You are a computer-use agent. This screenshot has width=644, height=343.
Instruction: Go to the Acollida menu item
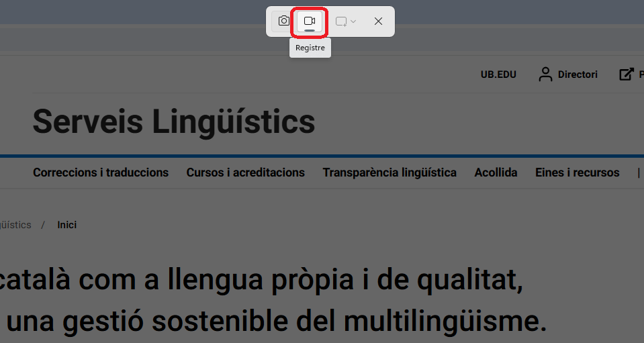coord(496,173)
